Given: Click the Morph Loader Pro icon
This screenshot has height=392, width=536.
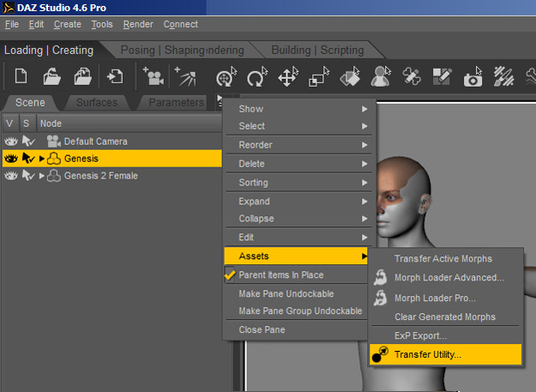Looking at the screenshot, I should click(380, 298).
